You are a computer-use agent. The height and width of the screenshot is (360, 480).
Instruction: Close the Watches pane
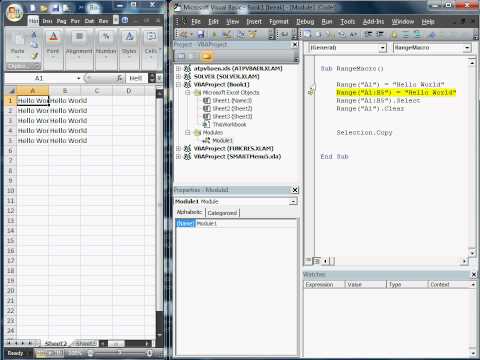point(474,274)
